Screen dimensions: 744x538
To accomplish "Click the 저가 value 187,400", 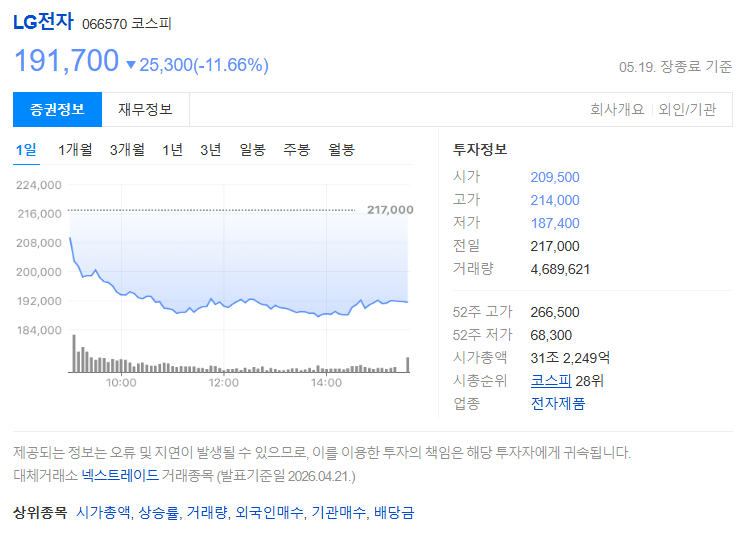I will click(555, 223).
